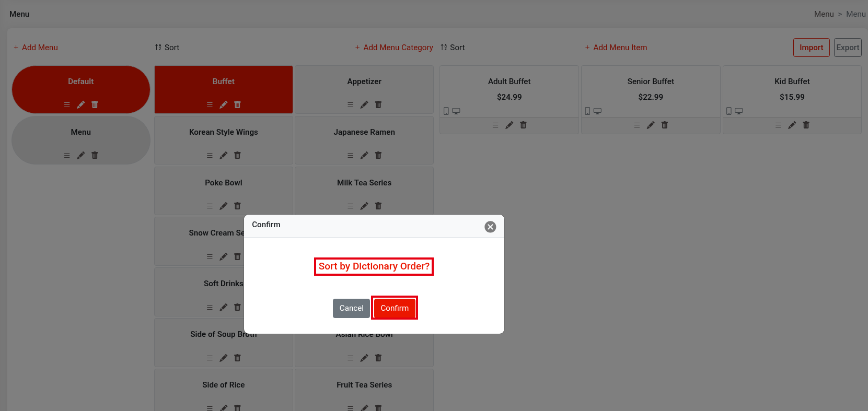Open the Import button

point(811,48)
